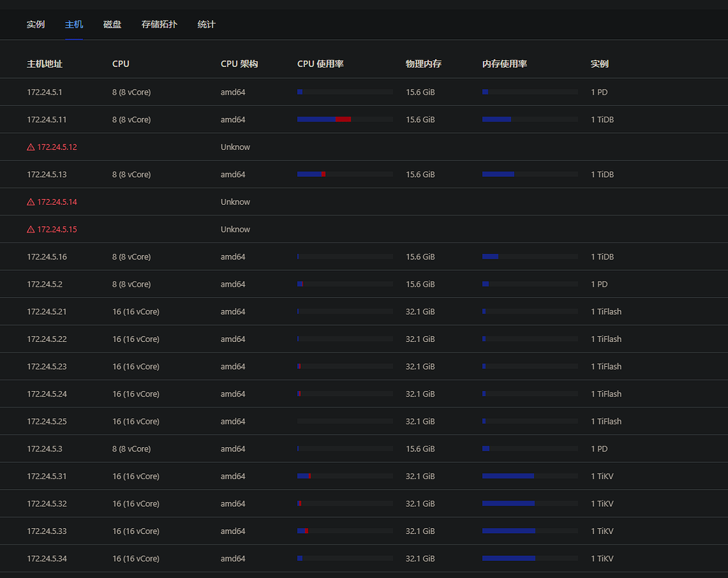The image size is (728, 578).
Task: Switch to the 统计 tab
Action: [206, 23]
